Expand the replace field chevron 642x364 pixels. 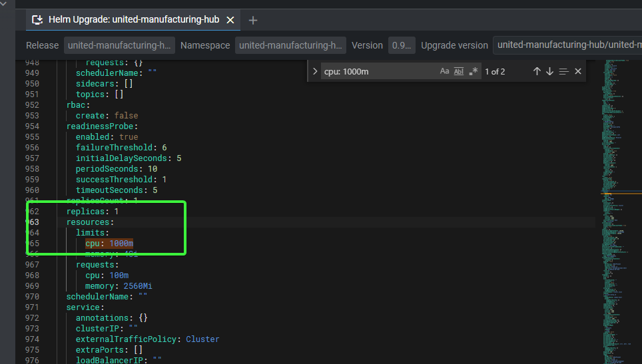[x=314, y=71]
